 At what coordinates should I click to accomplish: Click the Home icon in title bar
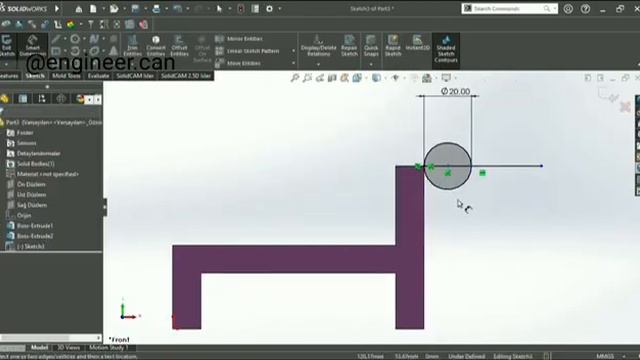click(79, 9)
